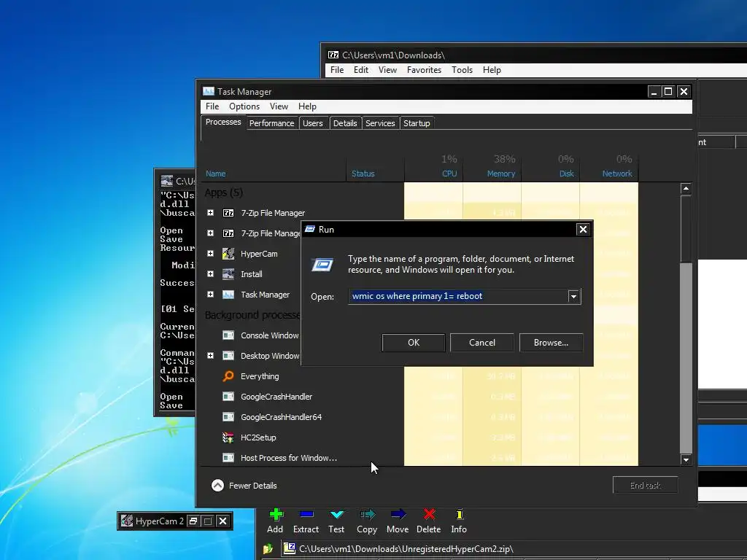747x560 pixels.
Task: Open the Run dialog command dropdown
Action: tap(573, 296)
